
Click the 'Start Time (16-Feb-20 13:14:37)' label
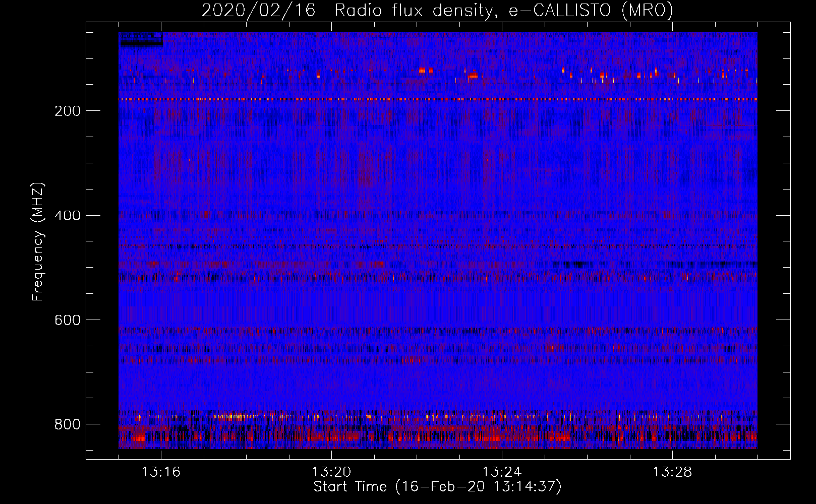click(x=437, y=487)
